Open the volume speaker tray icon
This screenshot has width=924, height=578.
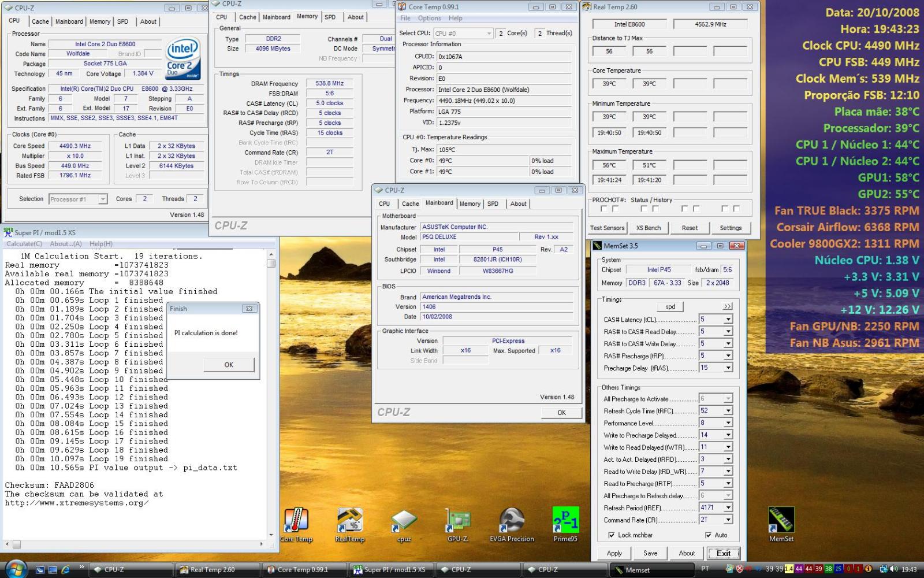pos(893,569)
